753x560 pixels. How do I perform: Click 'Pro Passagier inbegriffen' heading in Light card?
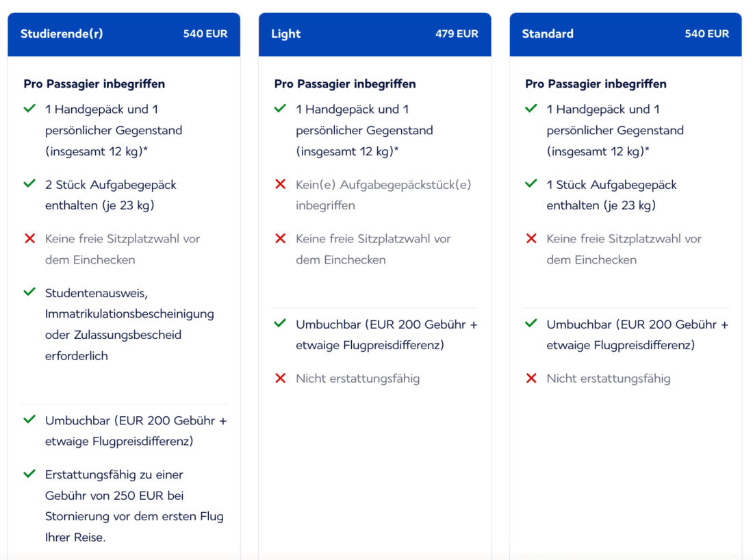[x=345, y=84]
